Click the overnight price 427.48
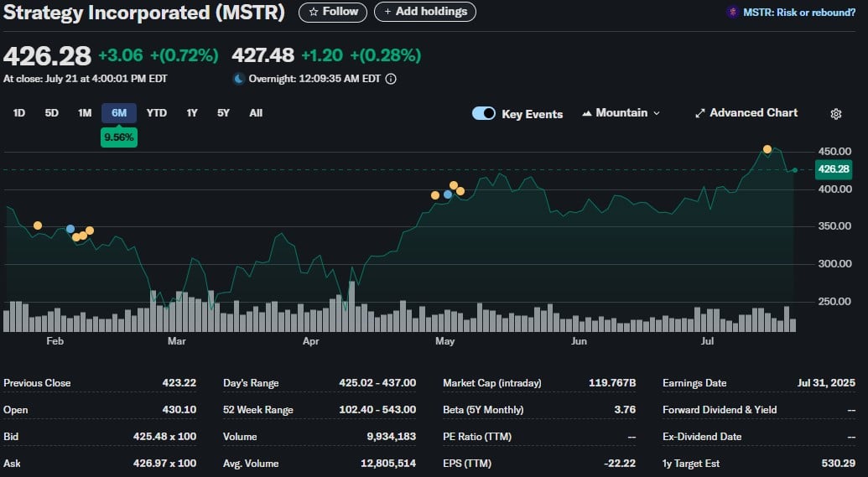868x477 pixels. click(263, 55)
